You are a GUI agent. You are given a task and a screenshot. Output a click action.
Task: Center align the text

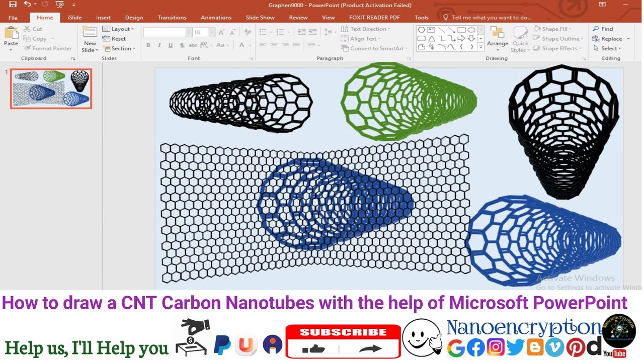(x=274, y=45)
